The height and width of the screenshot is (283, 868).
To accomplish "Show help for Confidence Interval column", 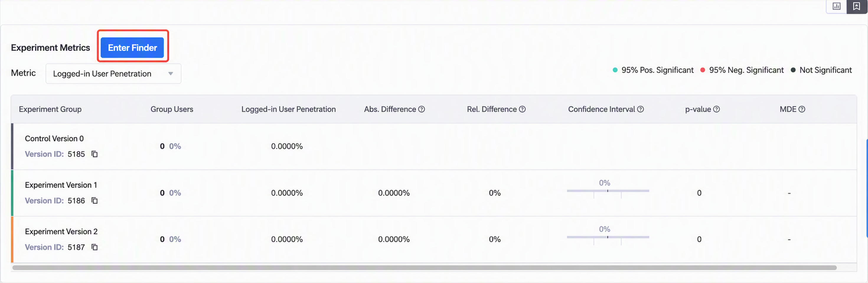I will [641, 109].
